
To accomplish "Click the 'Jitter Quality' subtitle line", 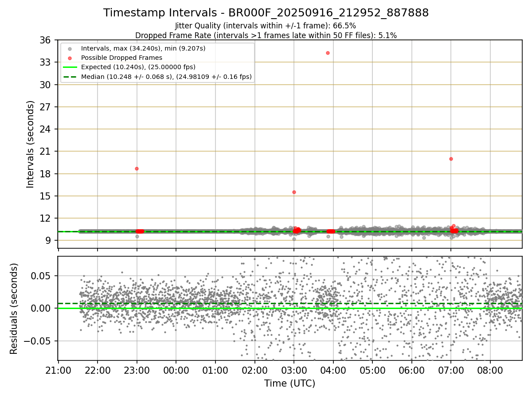I will (266, 26).
